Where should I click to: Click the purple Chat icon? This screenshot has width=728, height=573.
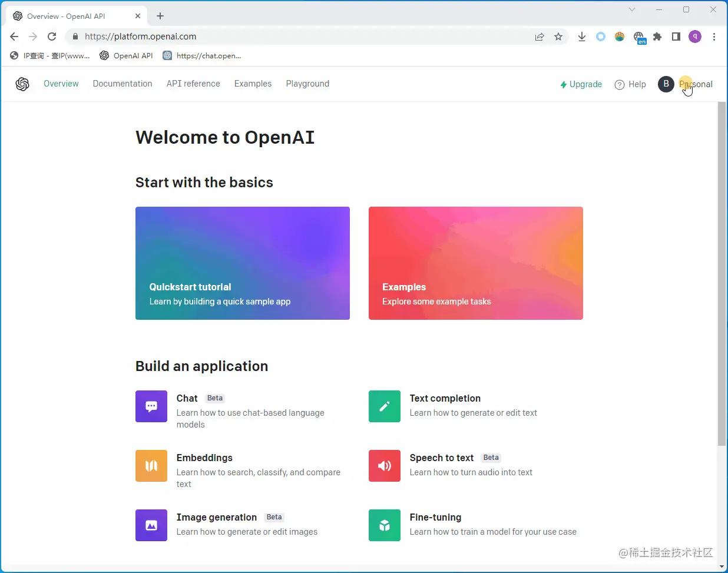(x=151, y=406)
